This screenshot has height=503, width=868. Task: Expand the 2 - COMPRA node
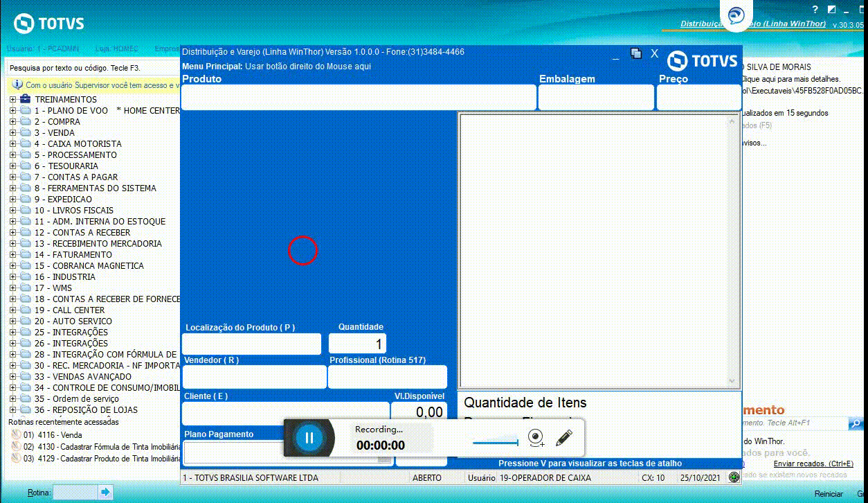[x=12, y=121]
